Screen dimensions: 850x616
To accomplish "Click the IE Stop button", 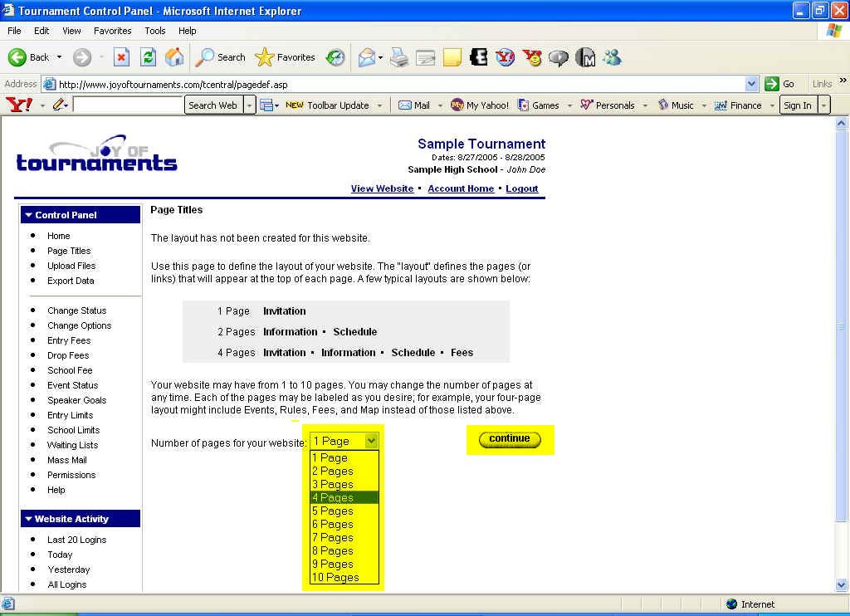I will pos(121,57).
